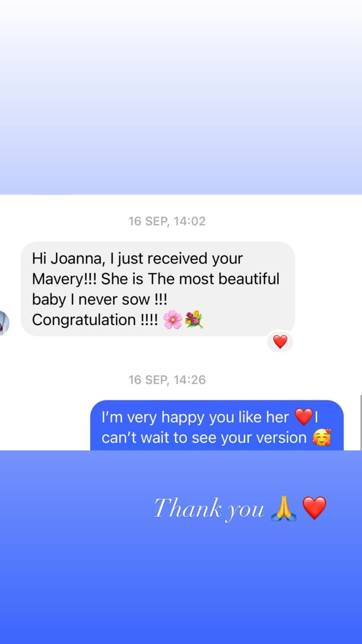Click the blue gradient area below Thank you
Image resolution: width=362 pixels, height=644 pixels.
click(x=181, y=585)
